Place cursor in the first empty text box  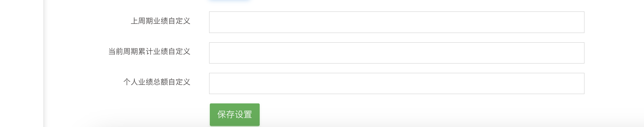[x=396, y=22]
